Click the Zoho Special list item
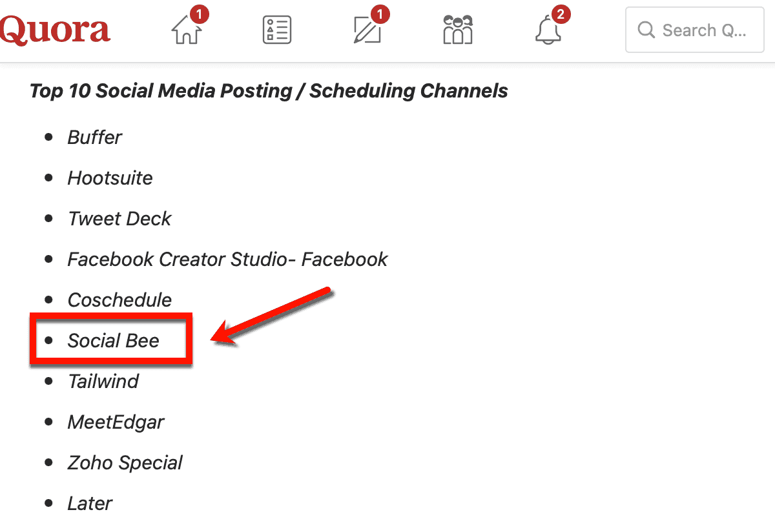The height and width of the screenshot is (532, 775). [x=125, y=463]
